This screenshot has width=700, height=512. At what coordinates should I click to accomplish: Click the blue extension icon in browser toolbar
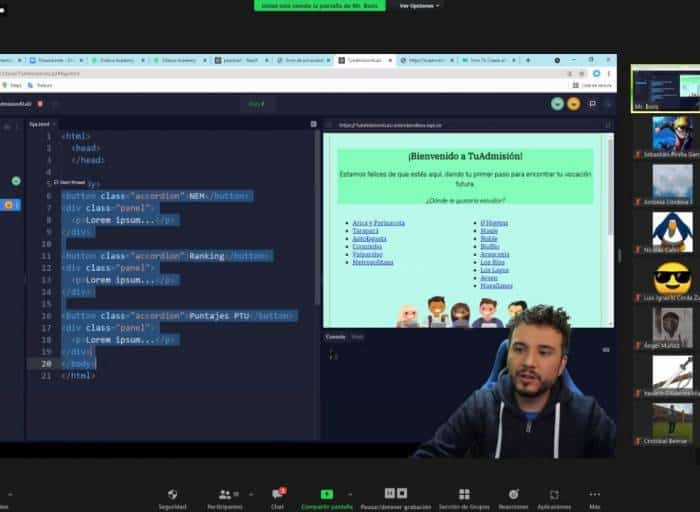[x=596, y=73]
